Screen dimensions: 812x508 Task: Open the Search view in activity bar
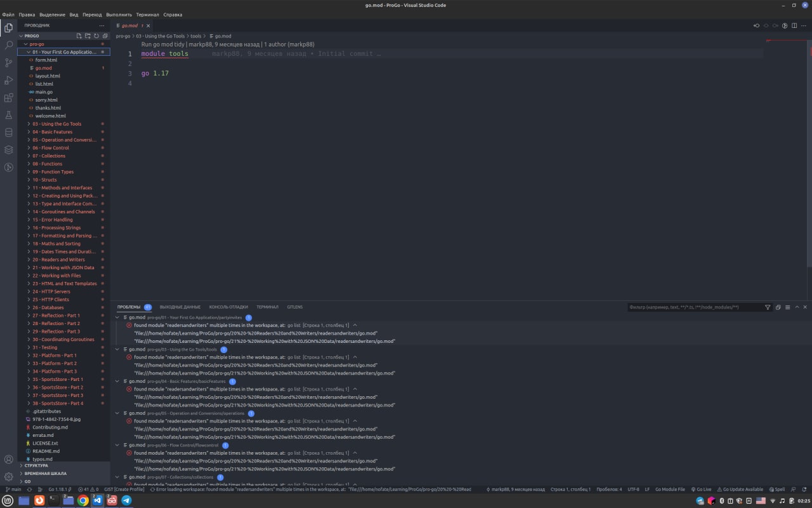(x=8, y=46)
